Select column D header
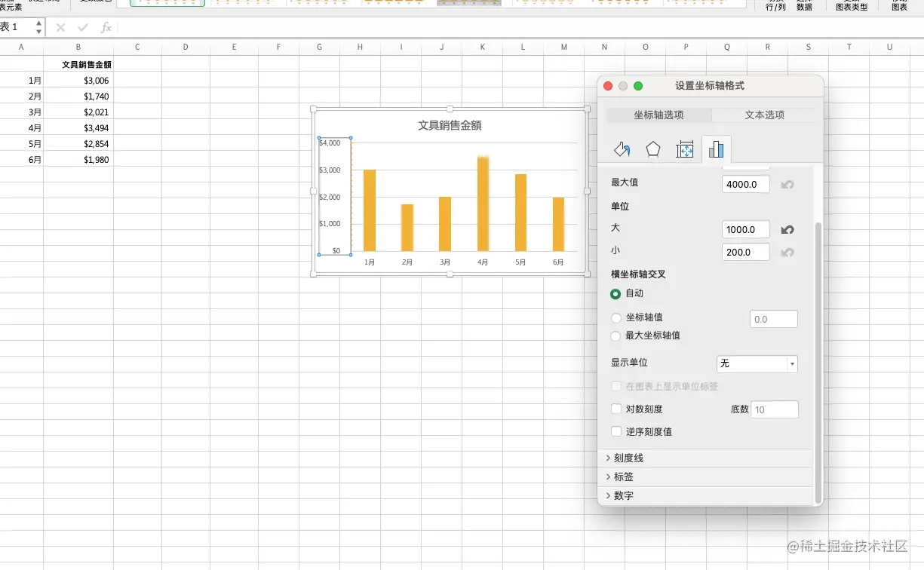Screen dimensions: 924x570 click(x=186, y=47)
